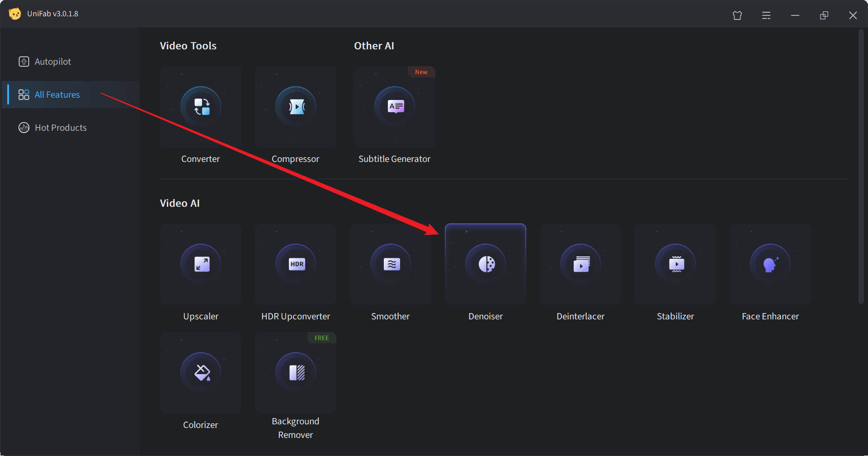Image resolution: width=868 pixels, height=456 pixels.
Task: Click the vertical scrollbar thumb
Action: (x=861, y=166)
